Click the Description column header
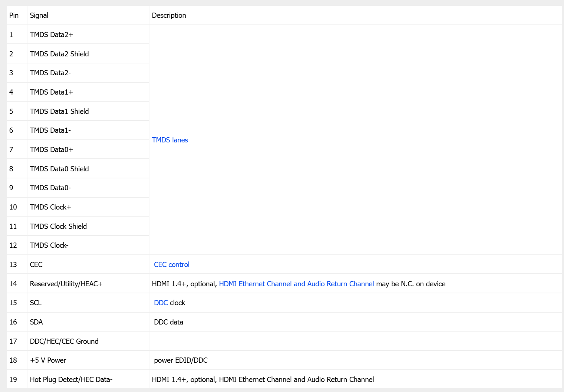Image resolution: width=564 pixels, height=392 pixels. [169, 15]
